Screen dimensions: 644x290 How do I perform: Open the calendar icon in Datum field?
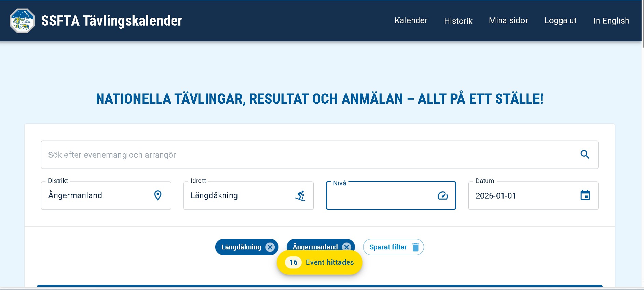pos(585,195)
